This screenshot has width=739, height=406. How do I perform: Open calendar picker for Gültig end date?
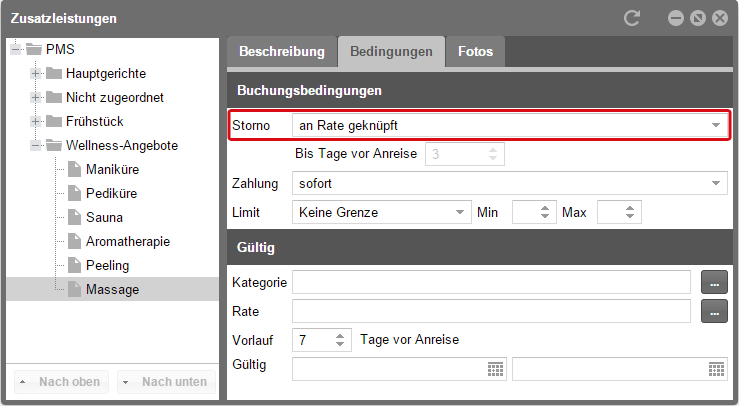[x=716, y=370]
